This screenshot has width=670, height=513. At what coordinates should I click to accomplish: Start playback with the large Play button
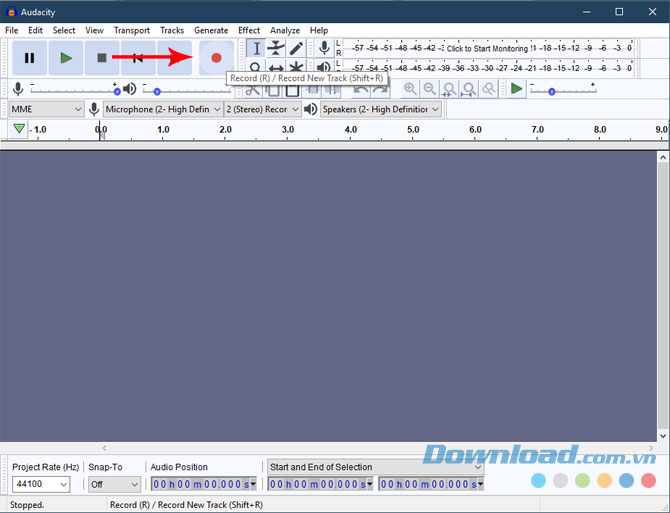point(66,58)
